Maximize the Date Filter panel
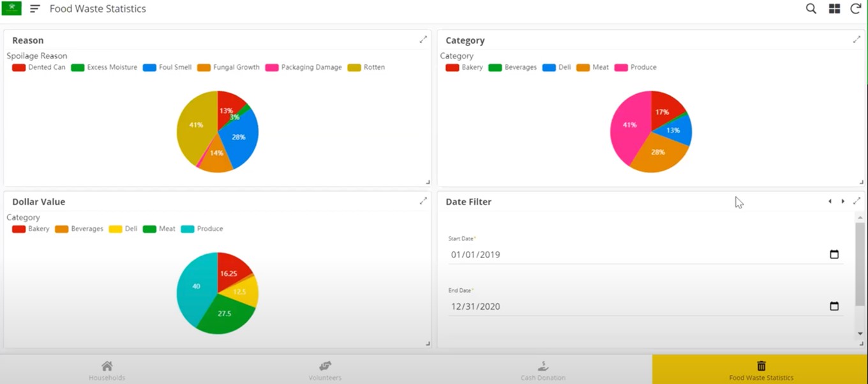 [857, 201]
